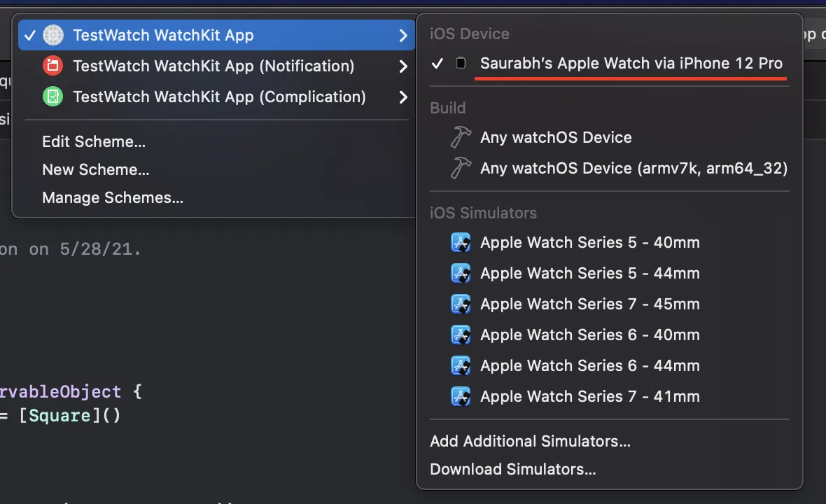Screen dimensions: 826x504
Task: Click Download Simulators...
Action: click(512, 469)
